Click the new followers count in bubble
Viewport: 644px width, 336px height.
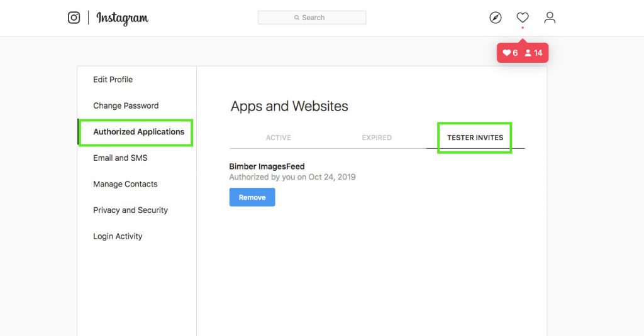(x=534, y=53)
